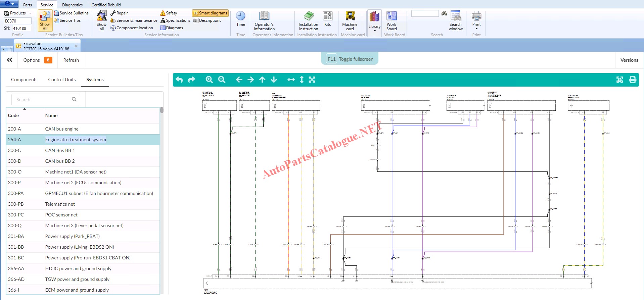
Task: Open the Machine card
Action: [350, 21]
